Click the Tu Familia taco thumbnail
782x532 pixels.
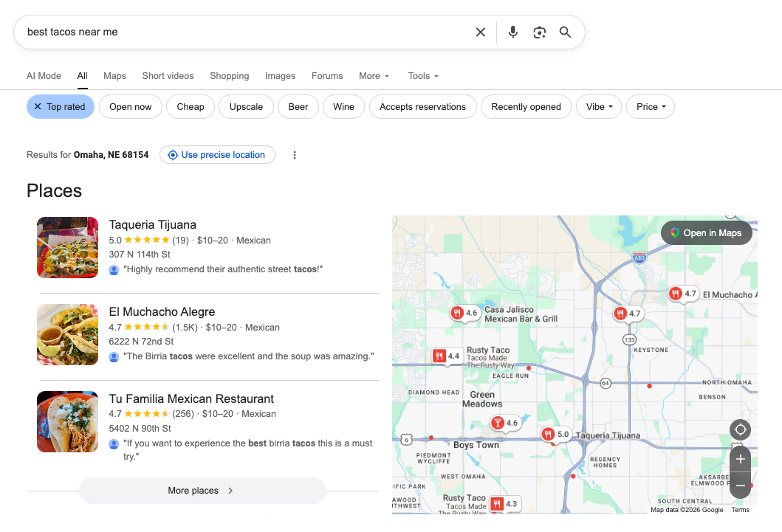(68, 422)
